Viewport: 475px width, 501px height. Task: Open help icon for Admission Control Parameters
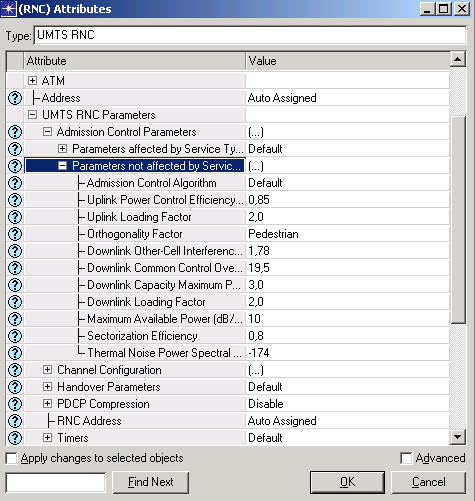pos(15,132)
